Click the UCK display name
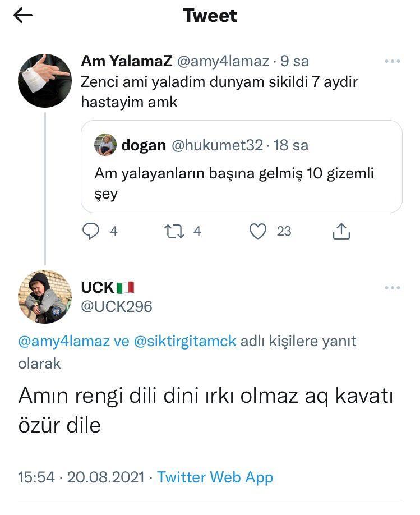Viewport: 420px width, 515px height. (x=98, y=287)
